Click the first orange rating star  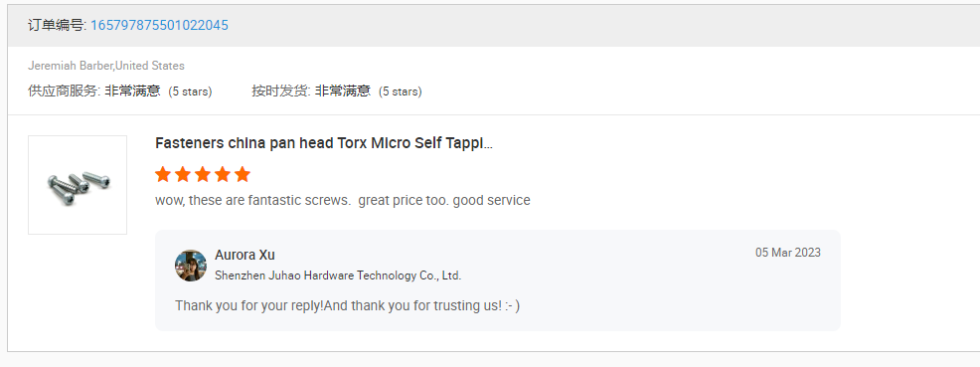tap(162, 174)
